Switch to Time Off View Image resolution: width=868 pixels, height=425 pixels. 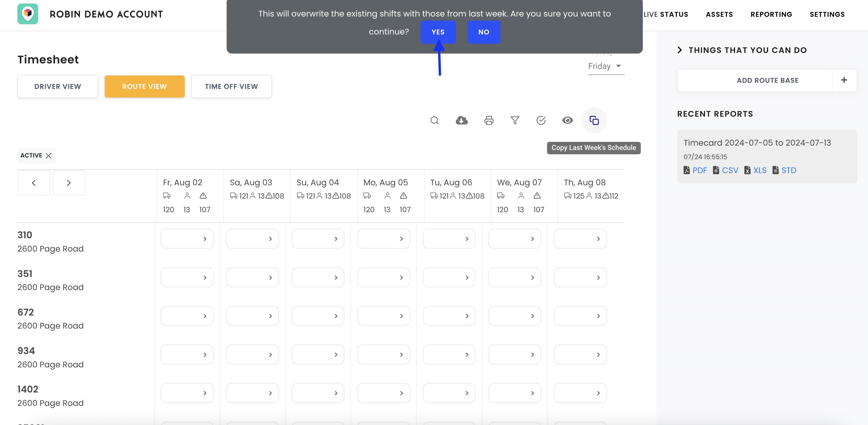(x=231, y=87)
